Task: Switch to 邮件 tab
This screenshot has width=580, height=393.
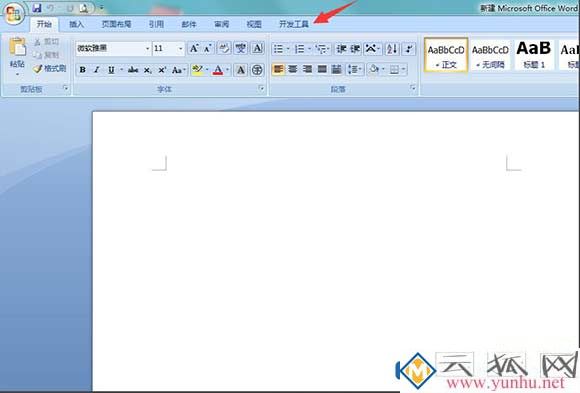Action: (x=189, y=24)
